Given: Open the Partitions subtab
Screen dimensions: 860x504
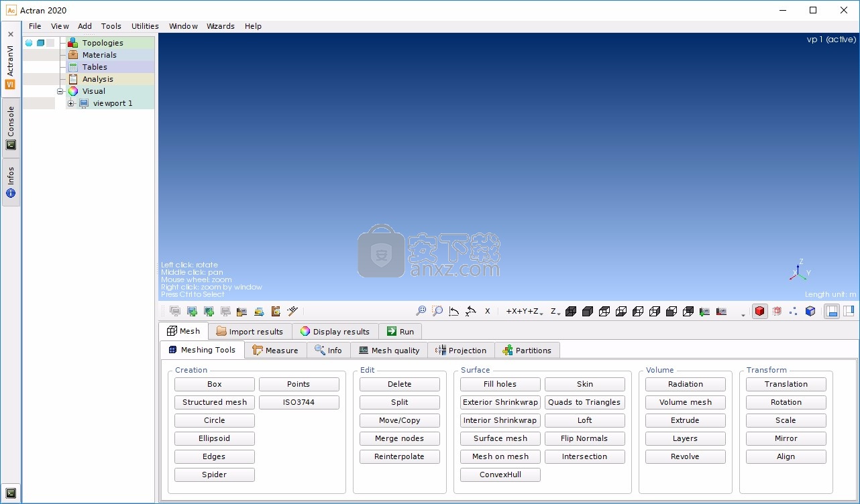Looking at the screenshot, I should point(527,350).
